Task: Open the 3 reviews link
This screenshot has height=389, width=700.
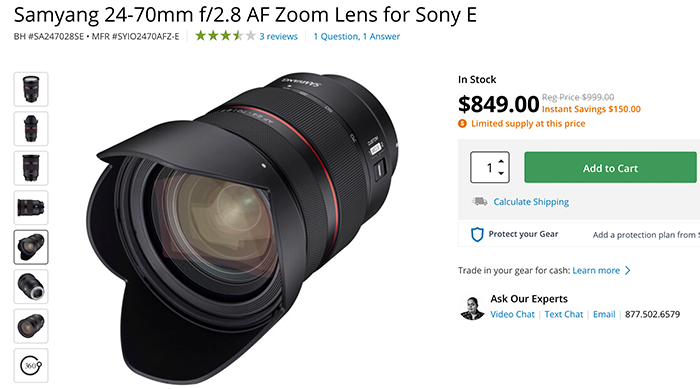Action: 279,36
